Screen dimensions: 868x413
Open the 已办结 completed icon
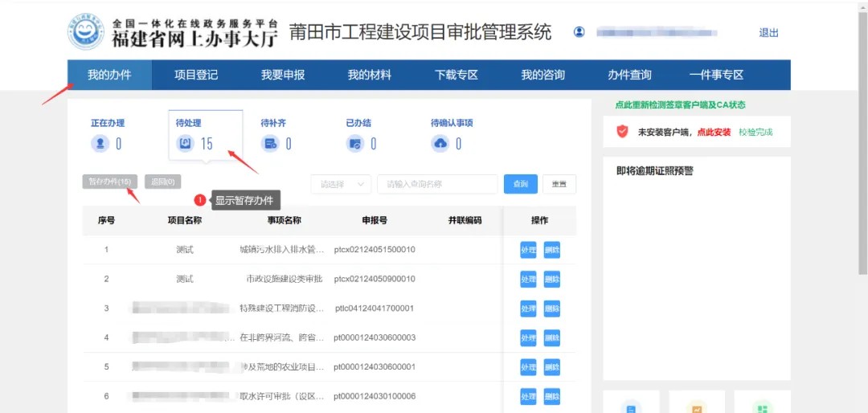click(355, 144)
